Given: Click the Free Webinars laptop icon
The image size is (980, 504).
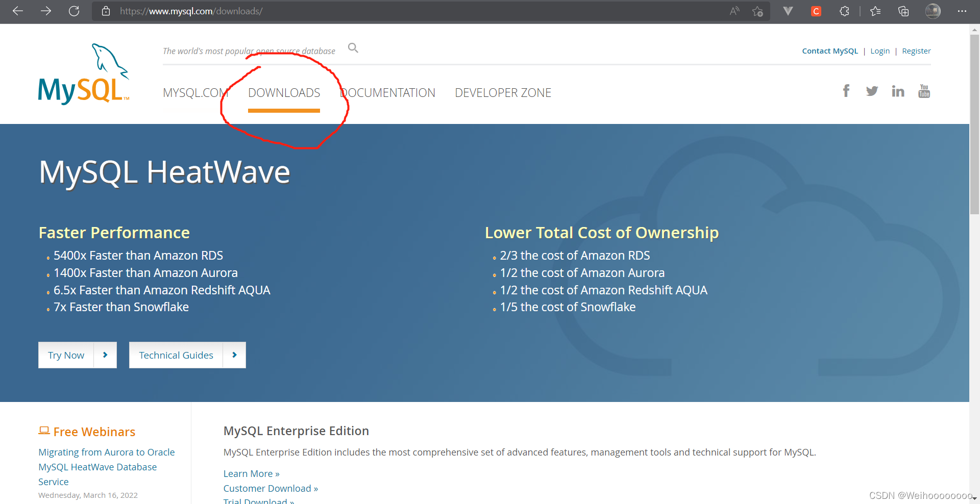Looking at the screenshot, I should [x=44, y=431].
